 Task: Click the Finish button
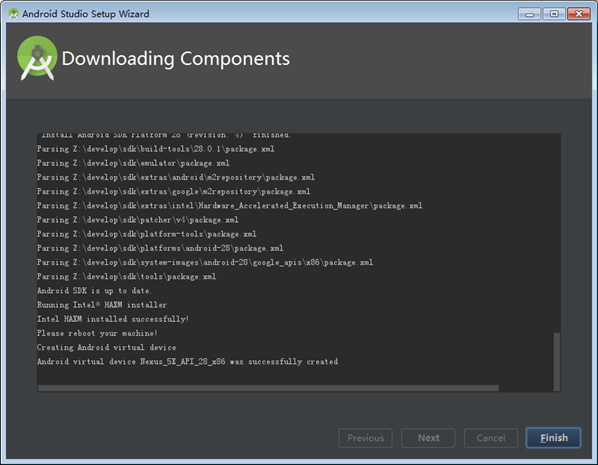pyautogui.click(x=553, y=438)
